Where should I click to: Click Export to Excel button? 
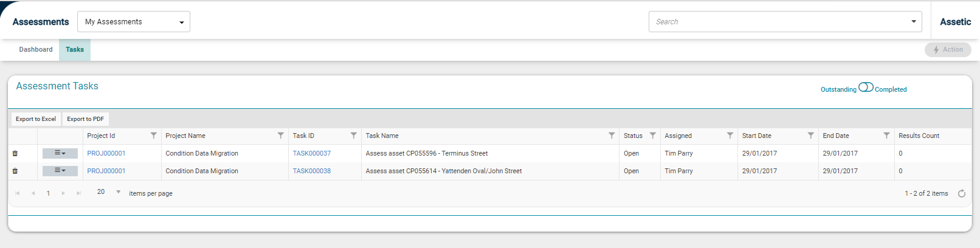tap(36, 119)
